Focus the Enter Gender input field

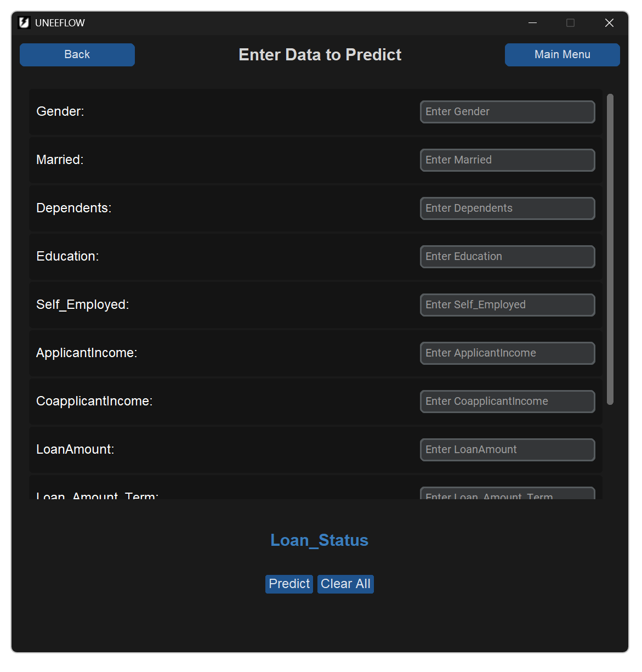(x=507, y=112)
